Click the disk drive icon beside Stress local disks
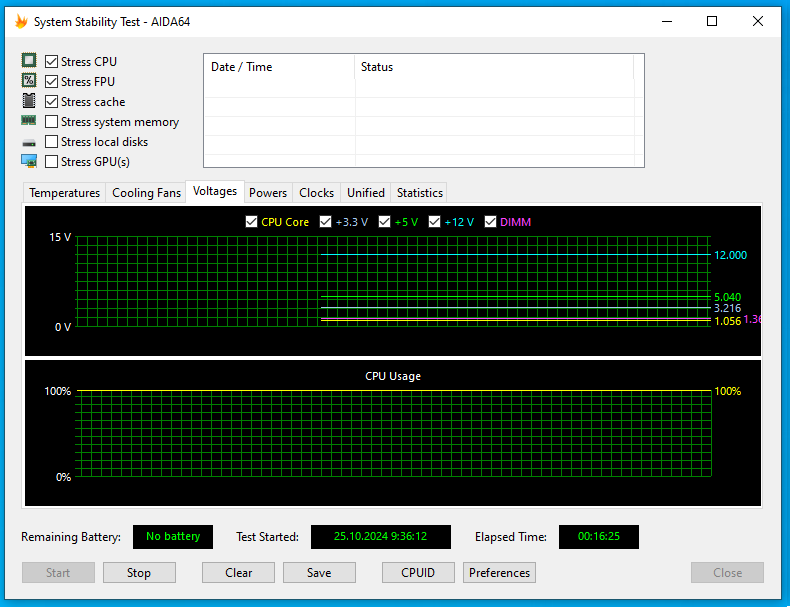790x607 pixels. click(29, 143)
